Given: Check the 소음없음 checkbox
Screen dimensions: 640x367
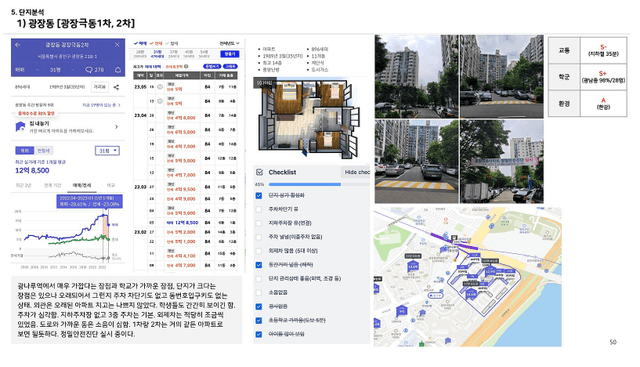Looking at the screenshot, I should [x=259, y=293].
